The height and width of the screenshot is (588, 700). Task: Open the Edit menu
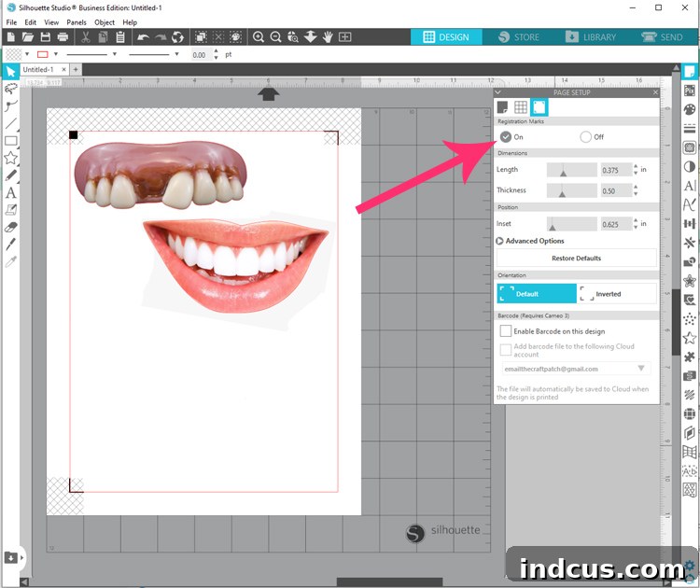[x=31, y=22]
